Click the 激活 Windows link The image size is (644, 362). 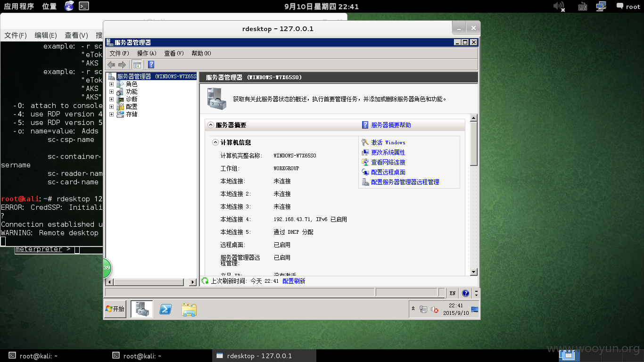(x=388, y=142)
